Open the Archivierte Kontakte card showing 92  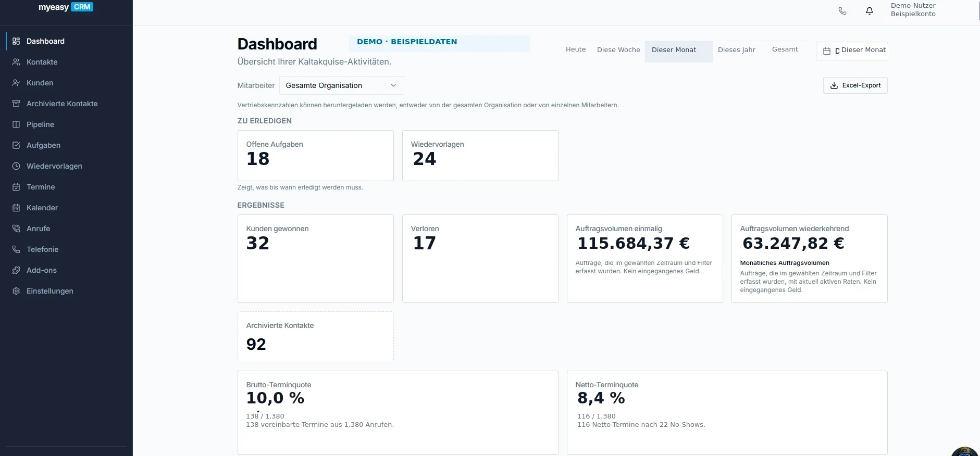tap(315, 337)
